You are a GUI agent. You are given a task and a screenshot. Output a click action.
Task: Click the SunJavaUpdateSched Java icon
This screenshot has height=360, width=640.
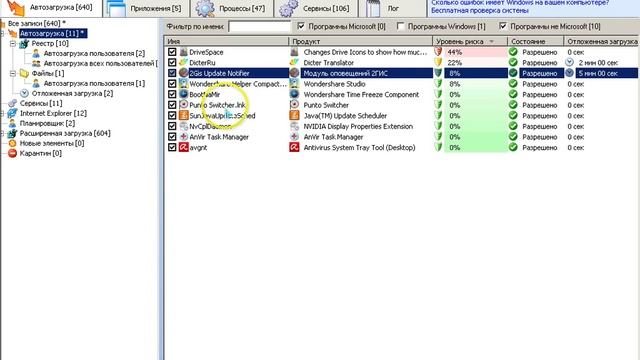[x=183, y=116]
